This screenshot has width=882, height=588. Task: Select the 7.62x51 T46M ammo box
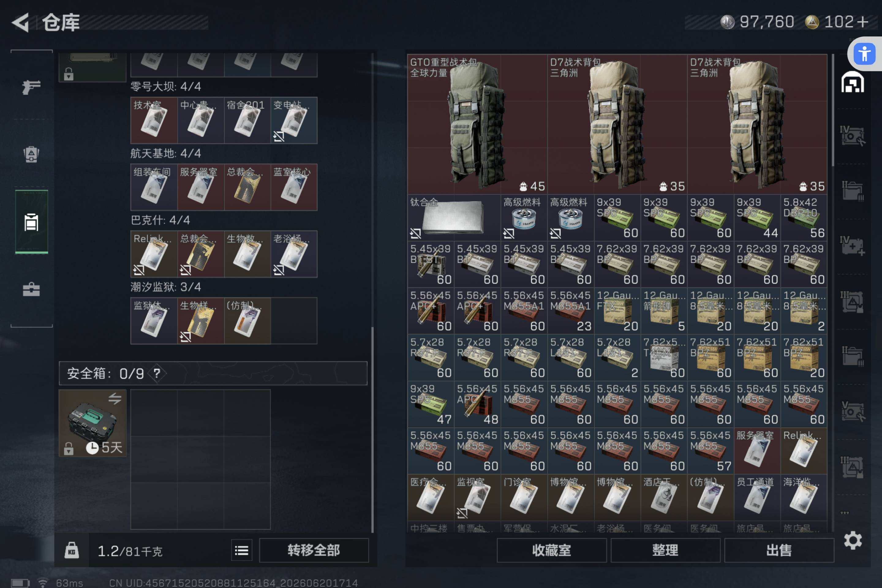[664, 358]
